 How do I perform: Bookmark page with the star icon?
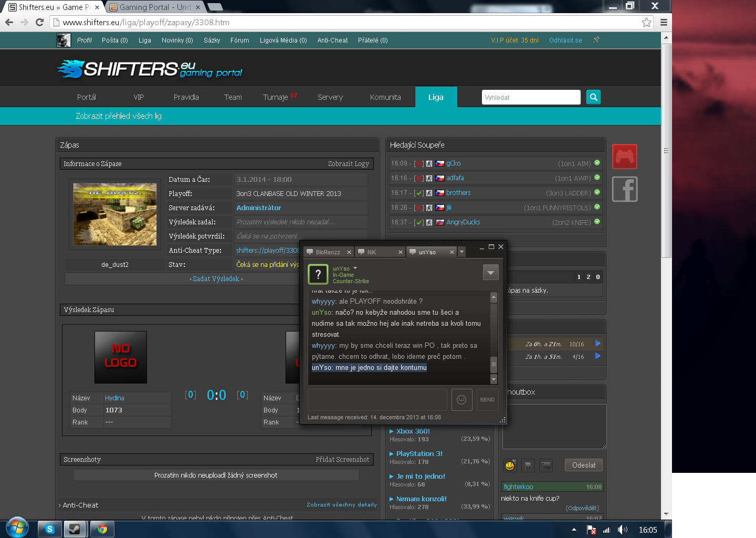646,22
